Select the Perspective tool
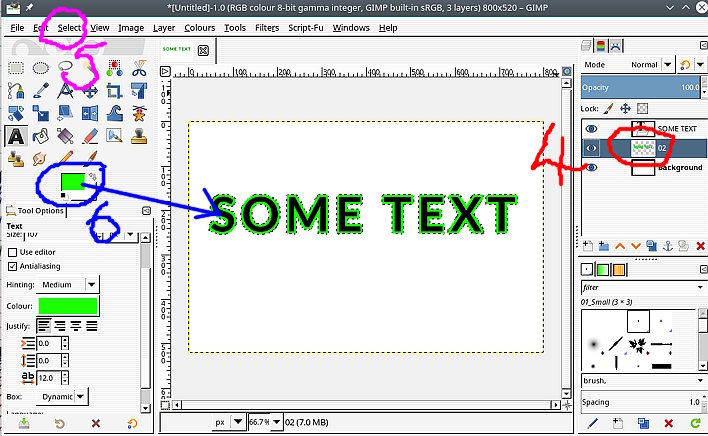Image resolution: width=708 pixels, height=436 pixels. click(65, 113)
